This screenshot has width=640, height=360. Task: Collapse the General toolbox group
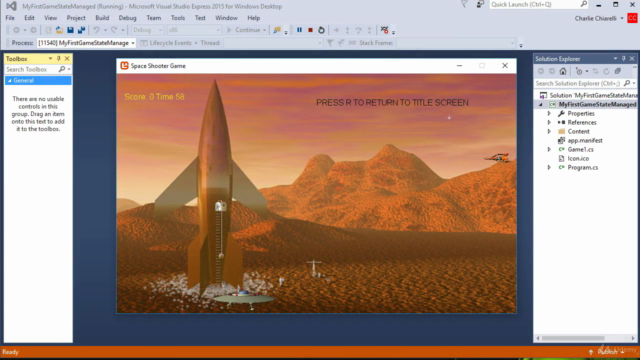(x=9, y=81)
